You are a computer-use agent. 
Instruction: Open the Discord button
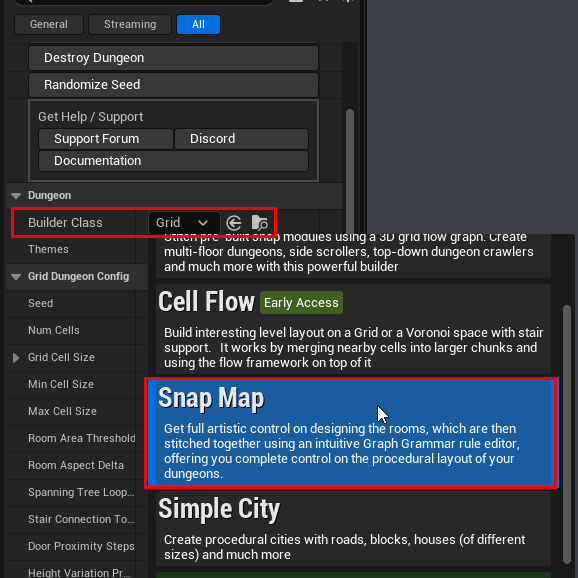pyautogui.click(x=241, y=139)
